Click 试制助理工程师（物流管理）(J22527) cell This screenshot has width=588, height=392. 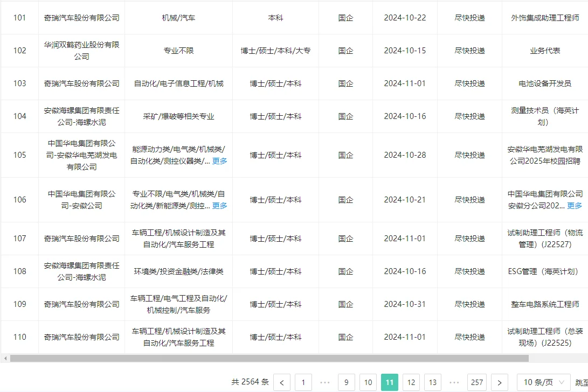545,239
